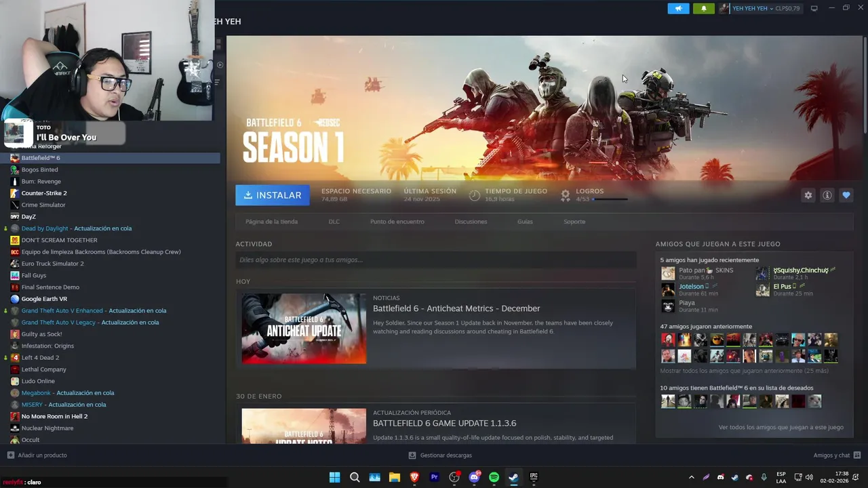Select Grand Theft Auto V Enhanced entry
Image resolution: width=868 pixels, height=488 pixels.
110,310
